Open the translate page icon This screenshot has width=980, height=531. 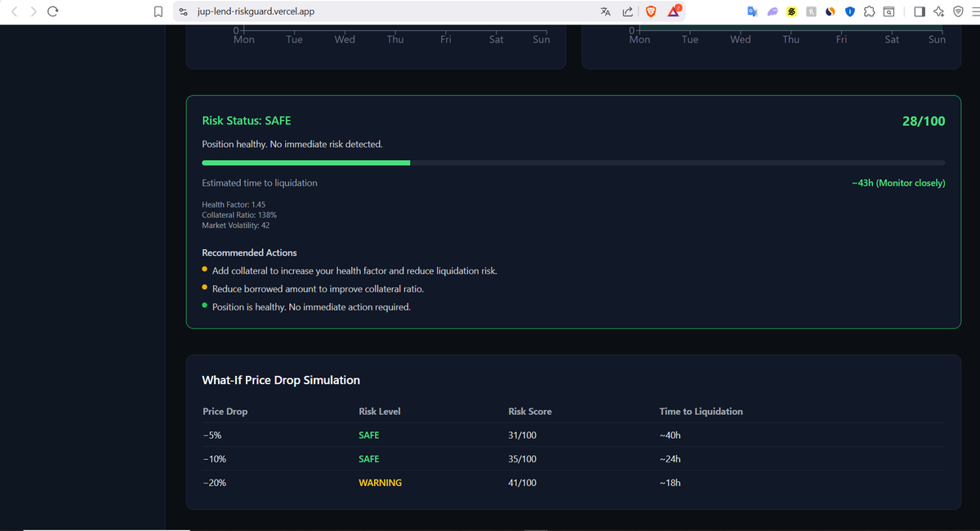605,11
